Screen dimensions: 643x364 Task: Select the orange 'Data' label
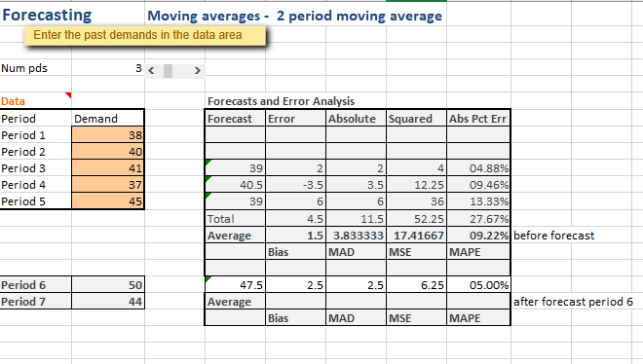click(13, 101)
